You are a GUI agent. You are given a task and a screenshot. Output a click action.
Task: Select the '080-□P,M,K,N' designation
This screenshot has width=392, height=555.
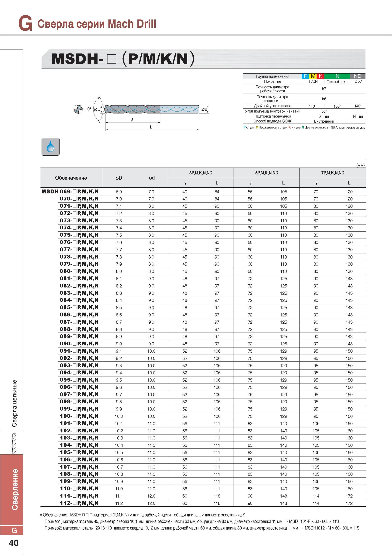(x=79, y=271)
